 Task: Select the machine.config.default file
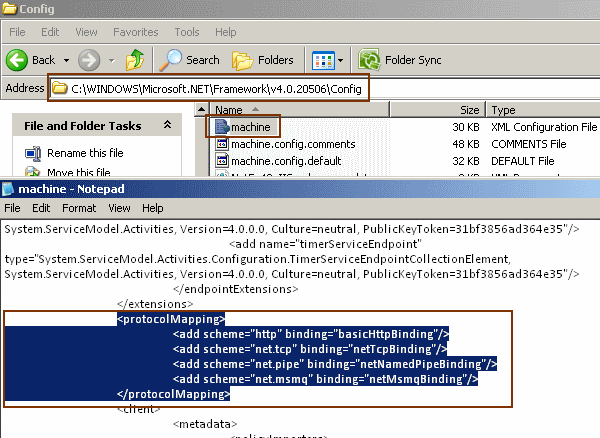(272, 161)
